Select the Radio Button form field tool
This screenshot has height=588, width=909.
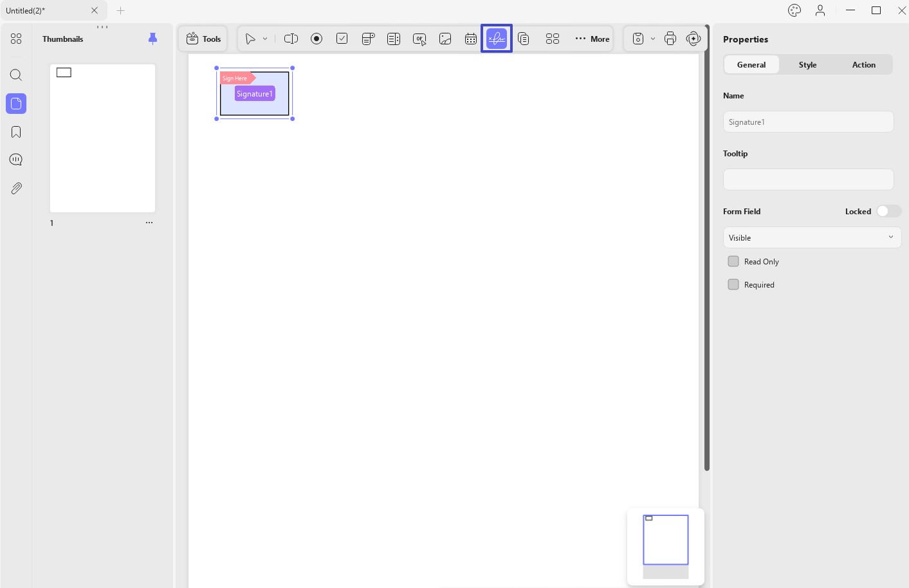click(317, 39)
